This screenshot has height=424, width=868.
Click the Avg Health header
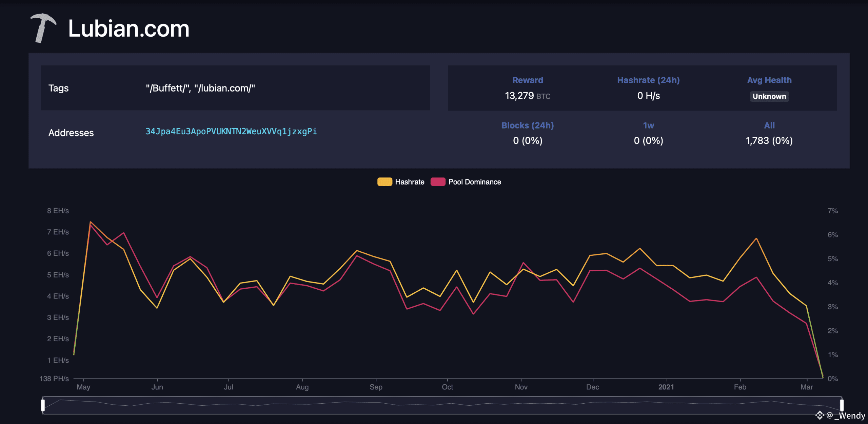coord(769,80)
